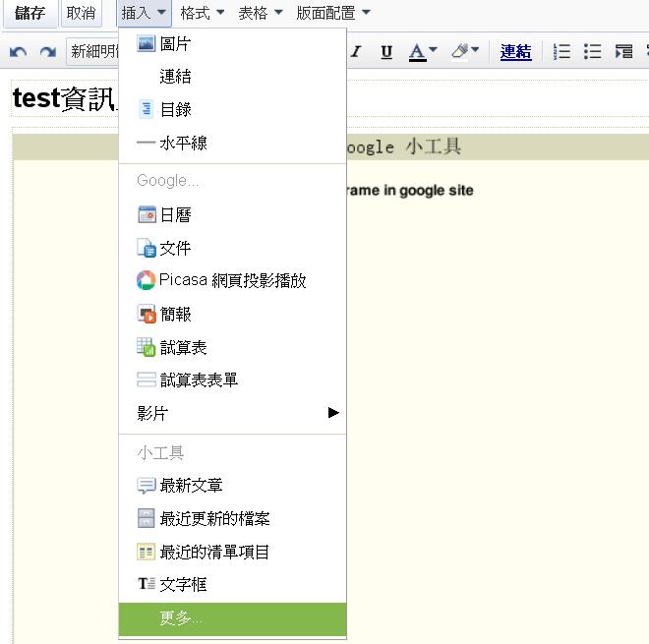Open the 格式 menu dropdown

(x=202, y=13)
